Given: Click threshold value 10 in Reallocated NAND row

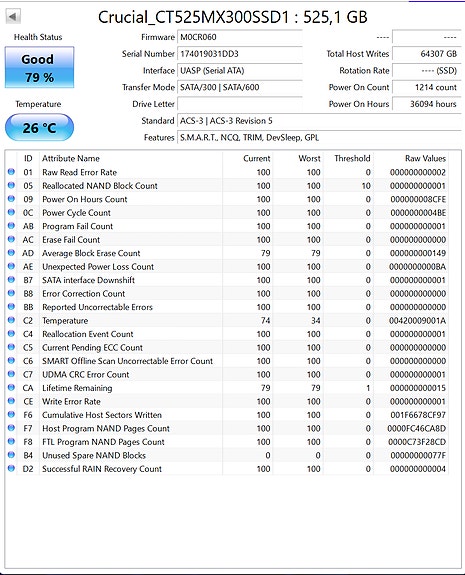Looking at the screenshot, I should (x=366, y=186).
